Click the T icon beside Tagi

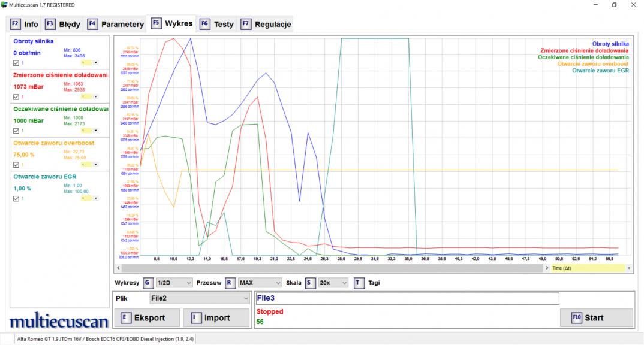358,283
